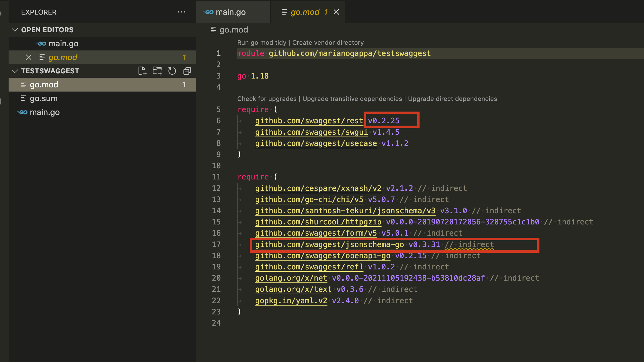Close go.mod with the tab close button
Image resolution: width=644 pixels, height=362 pixels.
(336, 12)
